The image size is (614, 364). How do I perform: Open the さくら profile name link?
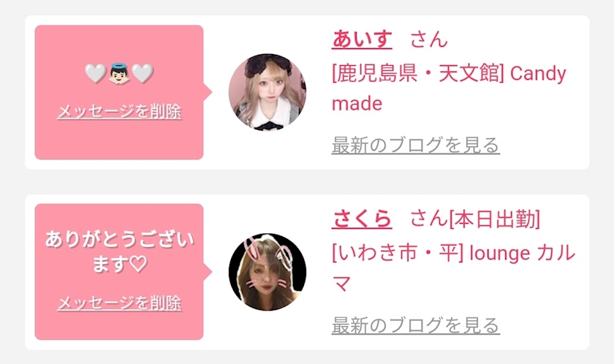coord(362,219)
